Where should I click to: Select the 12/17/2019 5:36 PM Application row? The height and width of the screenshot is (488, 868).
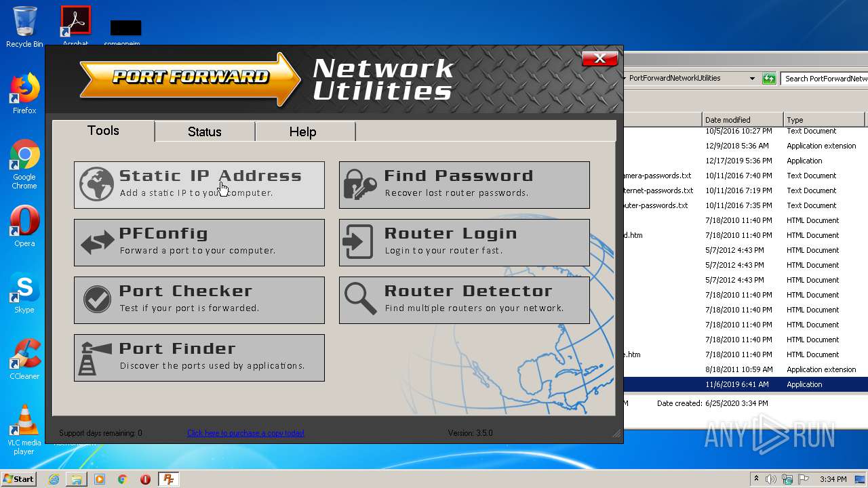[x=746, y=161]
